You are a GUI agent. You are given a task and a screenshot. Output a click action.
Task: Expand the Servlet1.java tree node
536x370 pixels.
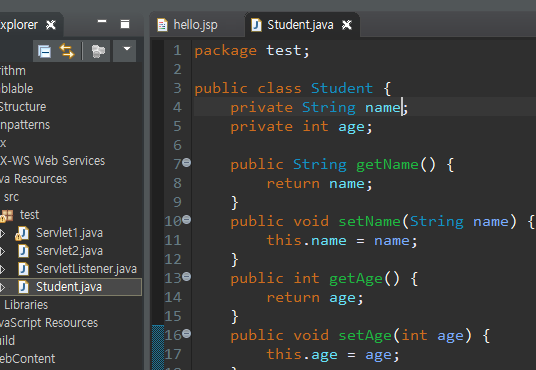(2, 234)
